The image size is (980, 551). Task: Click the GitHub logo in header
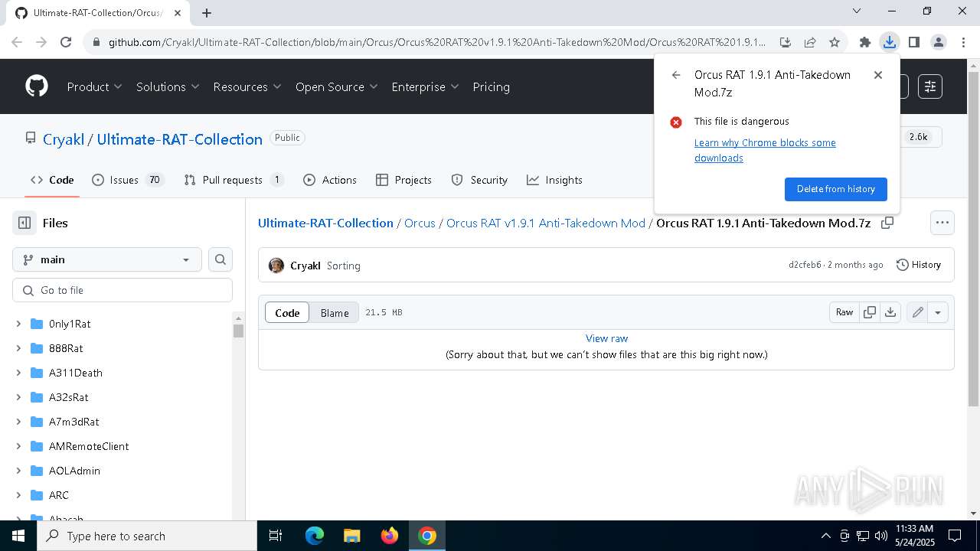[37, 86]
